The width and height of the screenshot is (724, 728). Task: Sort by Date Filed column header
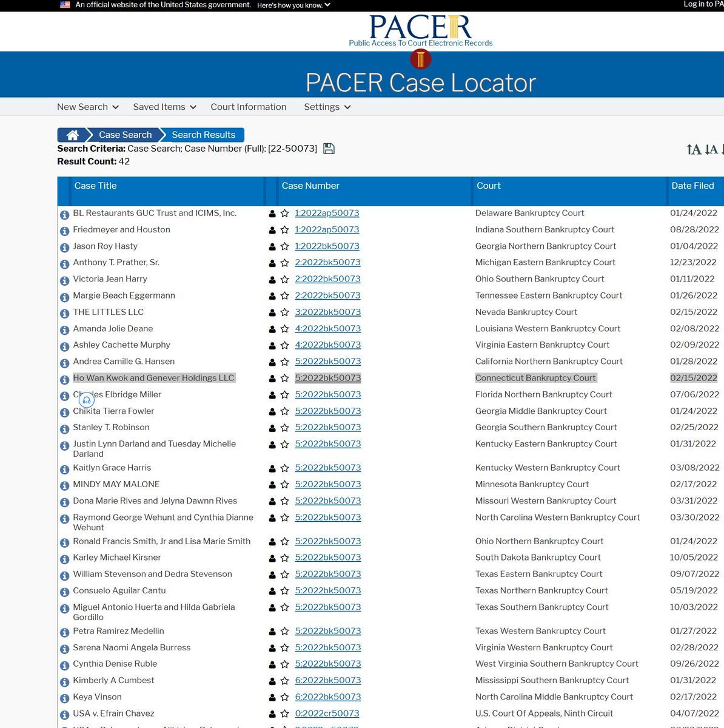tap(692, 186)
